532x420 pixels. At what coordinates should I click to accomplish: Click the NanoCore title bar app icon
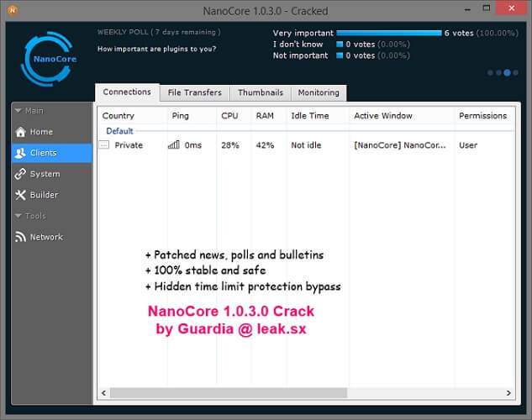pyautogui.click(x=13, y=11)
